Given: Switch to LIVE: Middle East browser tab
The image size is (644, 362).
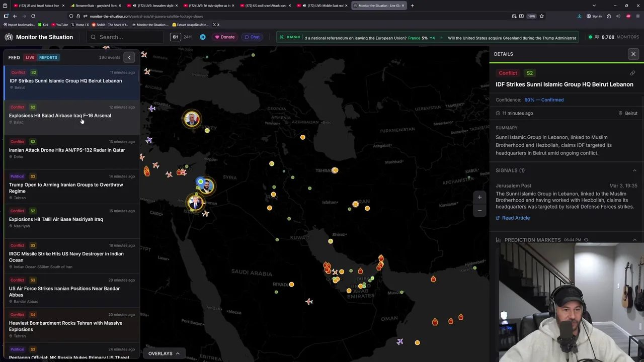Looking at the screenshot, I should point(322,6).
